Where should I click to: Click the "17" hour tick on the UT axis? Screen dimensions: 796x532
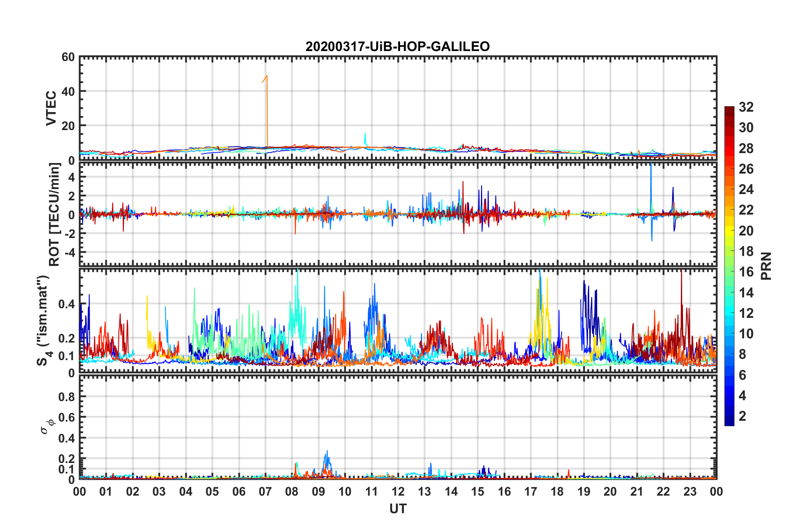click(x=531, y=491)
